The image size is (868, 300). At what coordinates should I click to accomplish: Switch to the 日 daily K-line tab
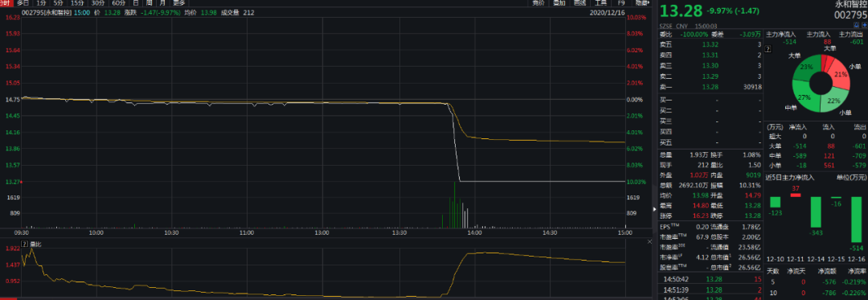click(136, 2)
